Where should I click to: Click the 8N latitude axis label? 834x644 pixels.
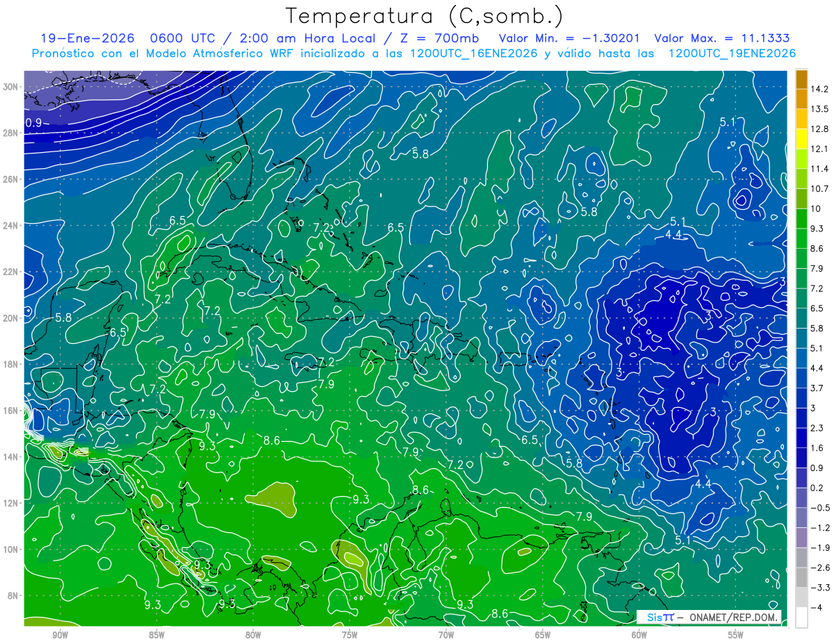(x=14, y=595)
